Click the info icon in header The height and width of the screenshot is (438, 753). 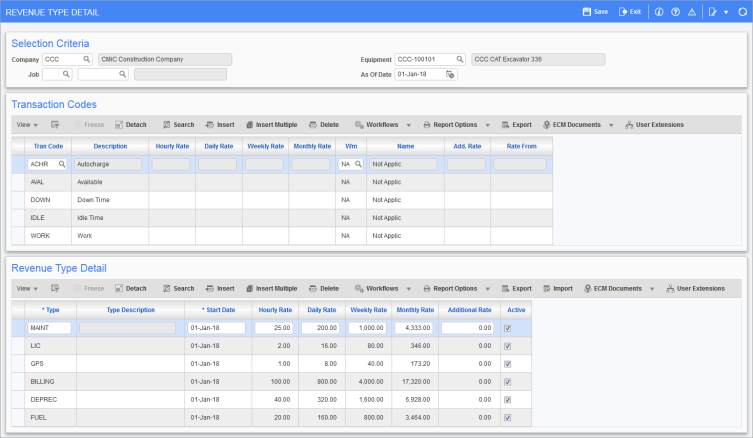tap(660, 11)
